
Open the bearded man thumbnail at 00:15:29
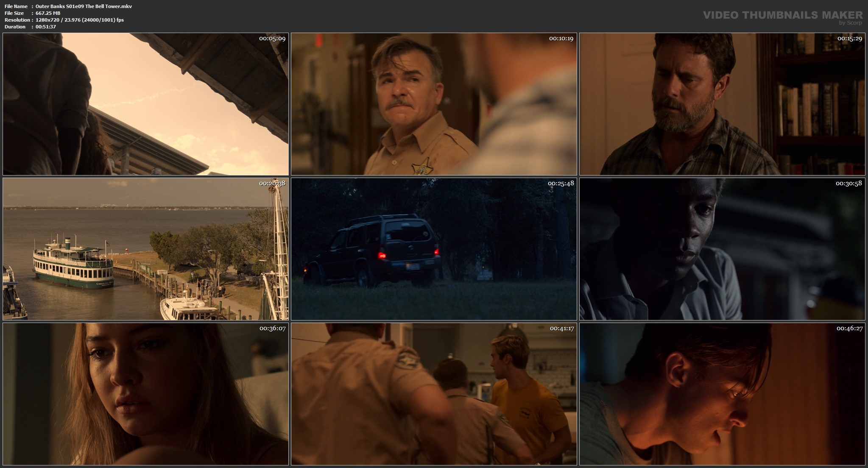(x=722, y=104)
